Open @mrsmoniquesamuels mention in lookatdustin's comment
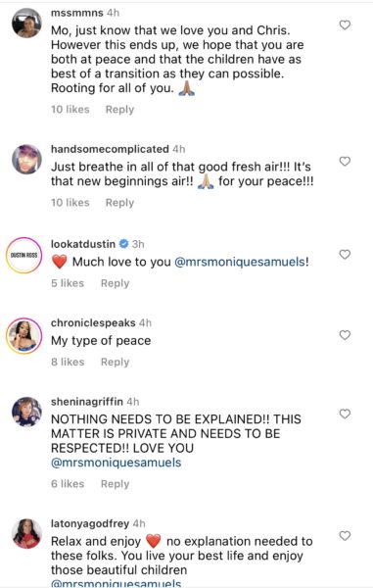The image size is (373, 588). [x=240, y=262]
